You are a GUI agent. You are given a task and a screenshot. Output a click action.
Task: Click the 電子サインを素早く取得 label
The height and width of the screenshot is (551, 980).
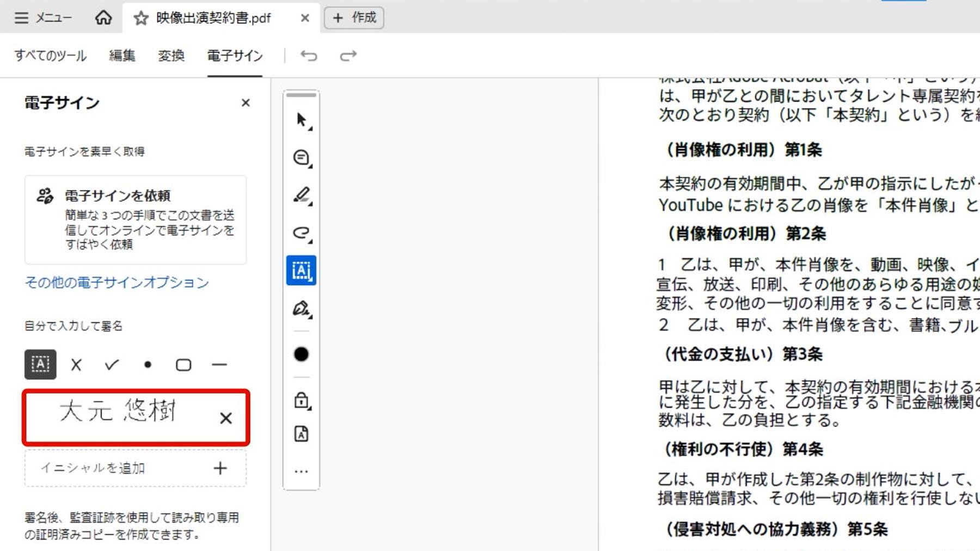pyautogui.click(x=84, y=151)
